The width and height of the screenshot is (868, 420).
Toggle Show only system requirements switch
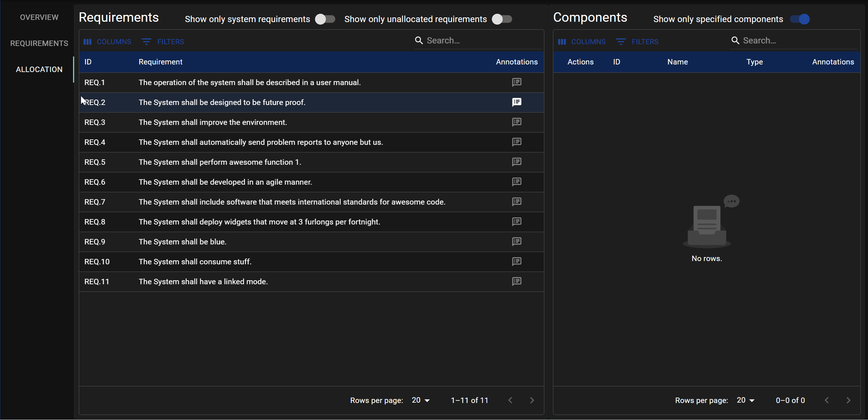click(323, 19)
